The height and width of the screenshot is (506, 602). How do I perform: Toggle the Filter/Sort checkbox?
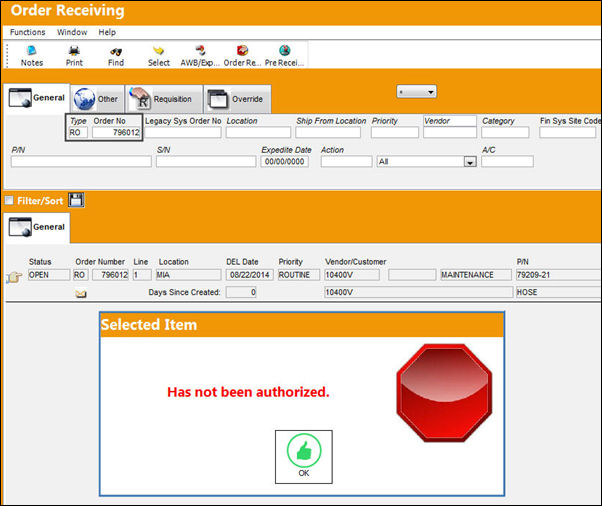(9, 200)
